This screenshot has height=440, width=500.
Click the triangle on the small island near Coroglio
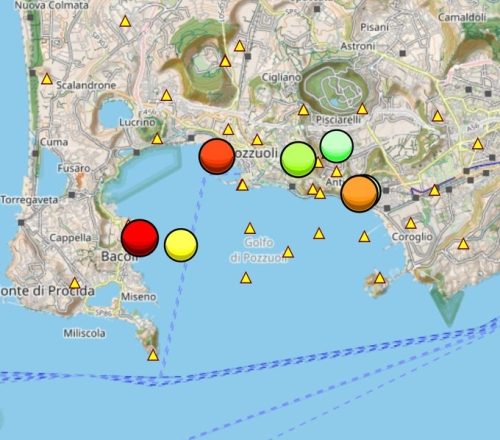(x=379, y=278)
